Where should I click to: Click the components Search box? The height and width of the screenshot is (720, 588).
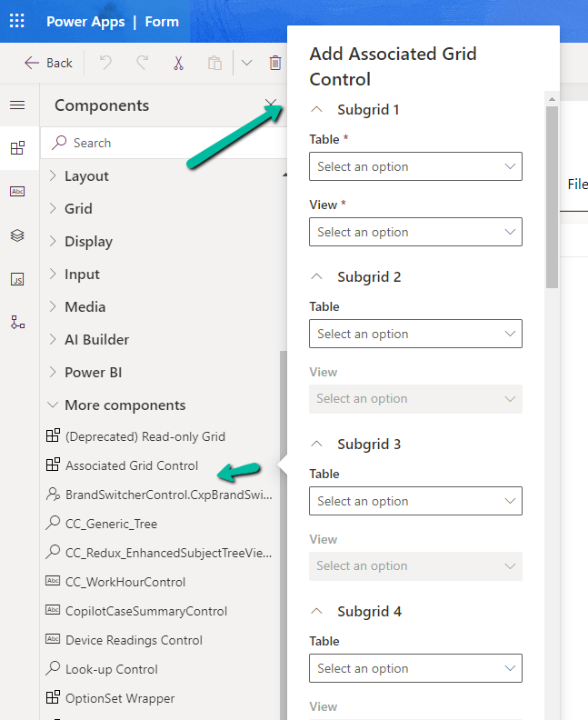pos(164,143)
